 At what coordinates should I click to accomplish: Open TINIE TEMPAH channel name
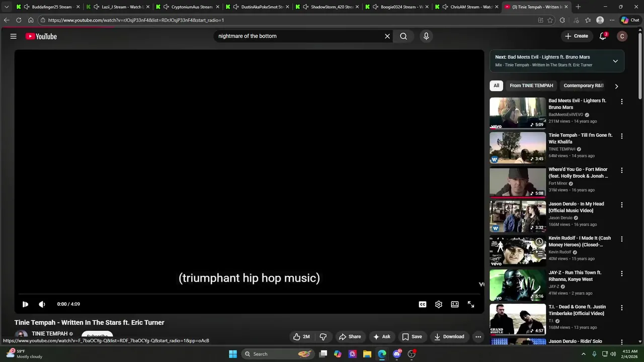49,334
